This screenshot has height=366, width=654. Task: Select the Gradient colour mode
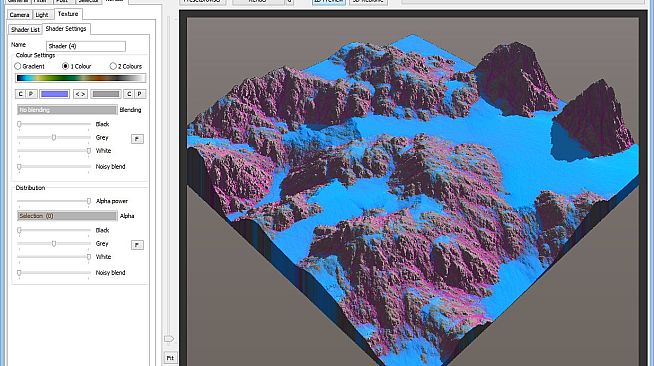(x=29, y=66)
